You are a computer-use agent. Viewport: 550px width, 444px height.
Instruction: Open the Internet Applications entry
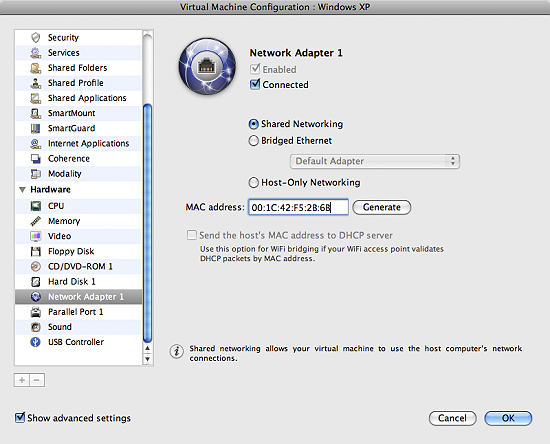click(x=79, y=143)
